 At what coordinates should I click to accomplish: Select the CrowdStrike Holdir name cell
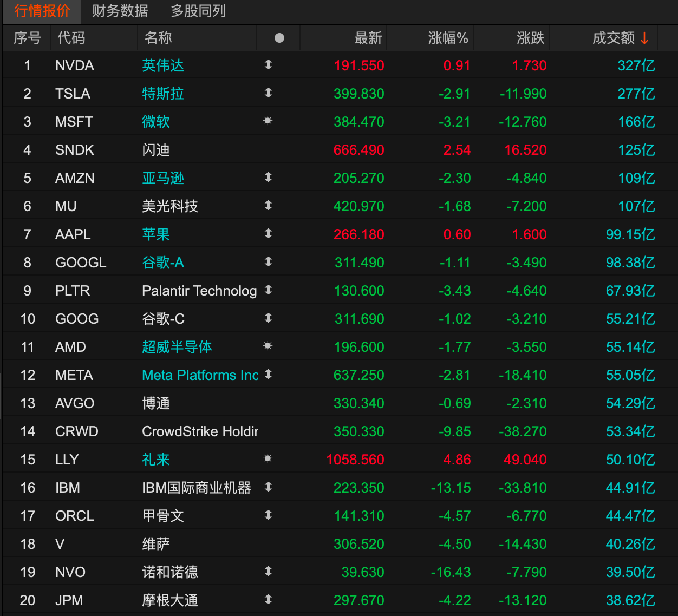point(200,431)
